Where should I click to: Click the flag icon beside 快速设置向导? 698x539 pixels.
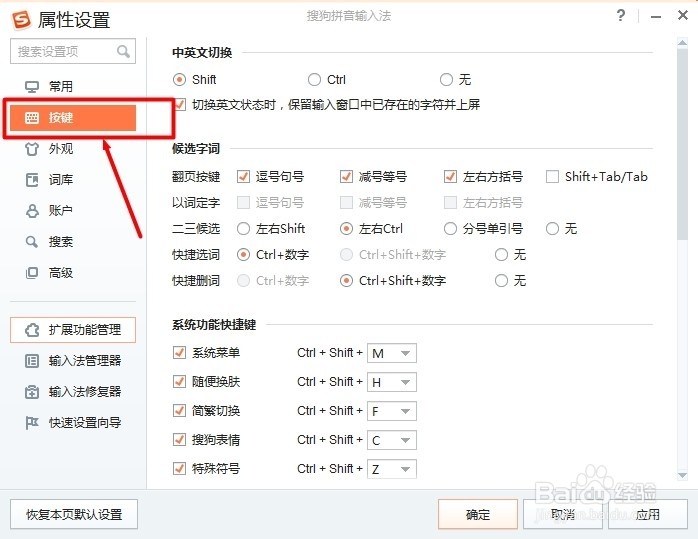click(x=32, y=422)
